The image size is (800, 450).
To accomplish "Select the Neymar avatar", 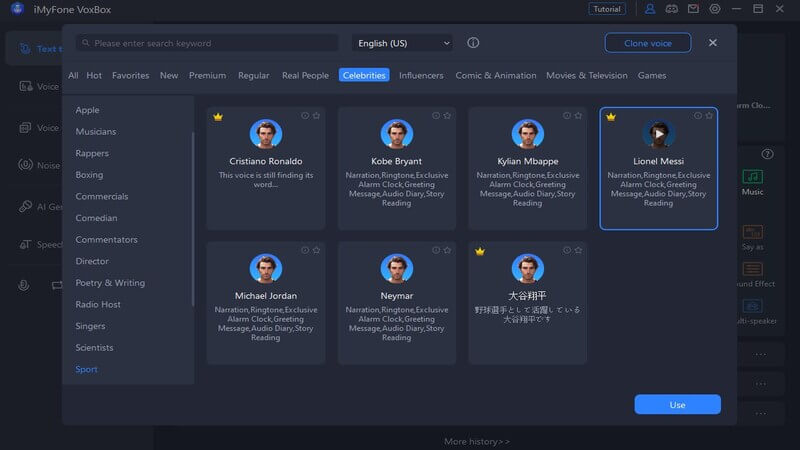I will point(396,268).
